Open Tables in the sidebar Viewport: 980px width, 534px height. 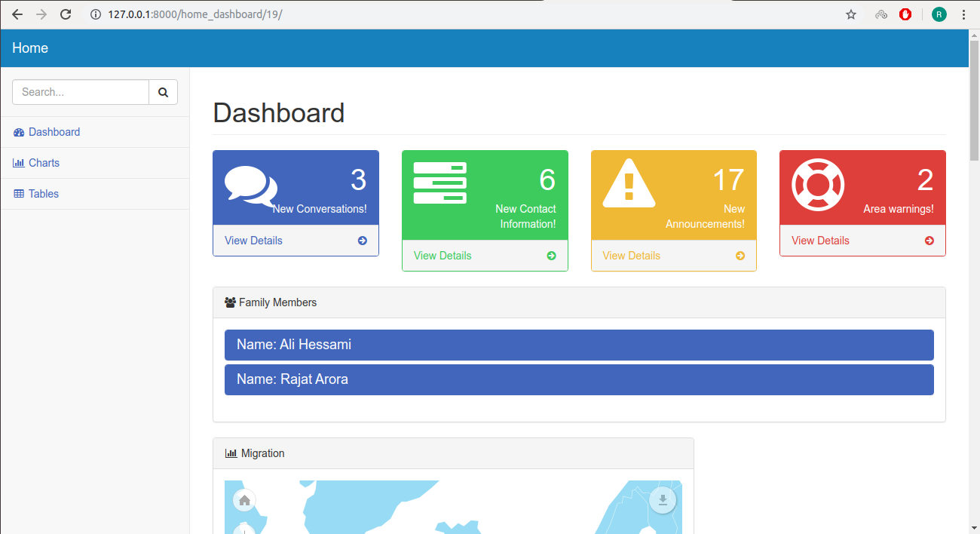pyautogui.click(x=94, y=194)
